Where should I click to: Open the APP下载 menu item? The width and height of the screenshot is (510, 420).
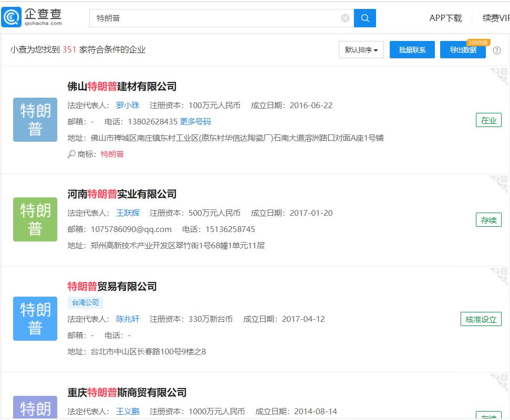[445, 18]
